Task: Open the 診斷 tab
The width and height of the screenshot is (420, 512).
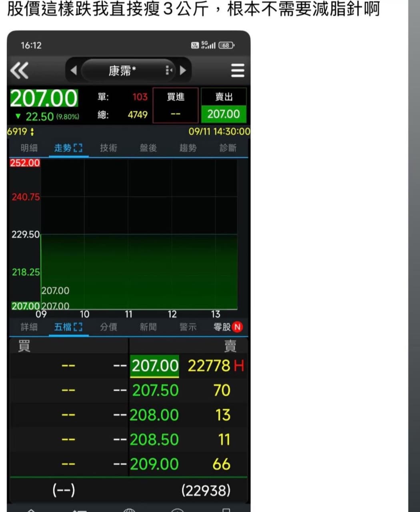Action: coord(228,148)
